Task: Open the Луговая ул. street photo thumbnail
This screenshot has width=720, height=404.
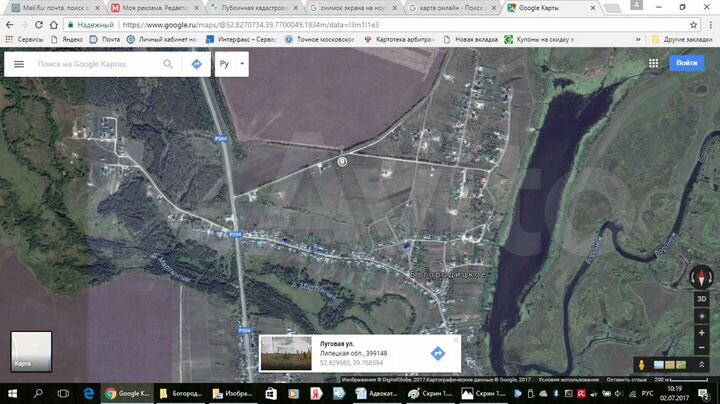Action: coord(286,353)
